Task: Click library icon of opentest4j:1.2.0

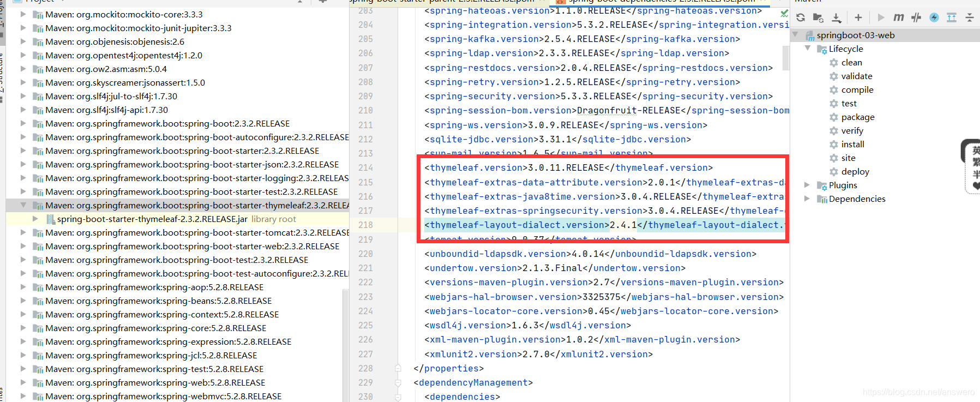Action: [x=38, y=56]
